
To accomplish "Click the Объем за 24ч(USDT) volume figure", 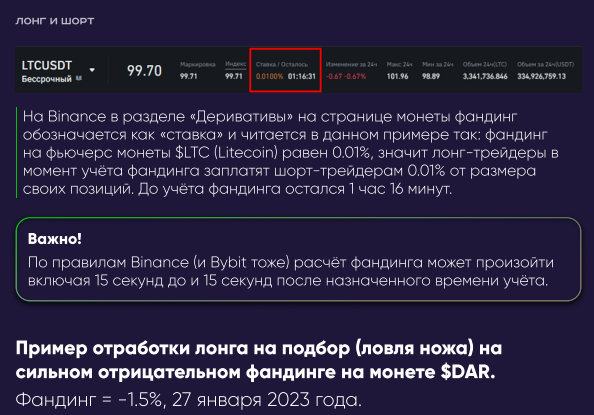I will tap(541, 76).
